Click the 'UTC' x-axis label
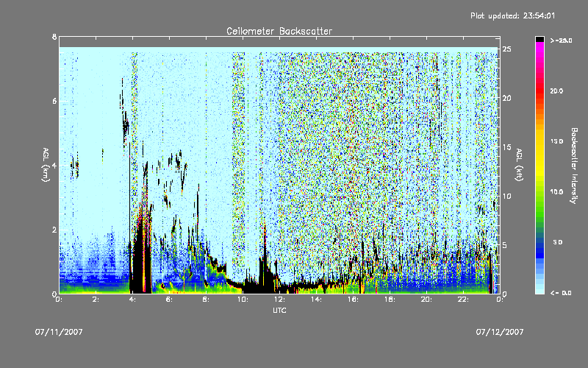Viewport: 588px width, 368px height. point(279,311)
